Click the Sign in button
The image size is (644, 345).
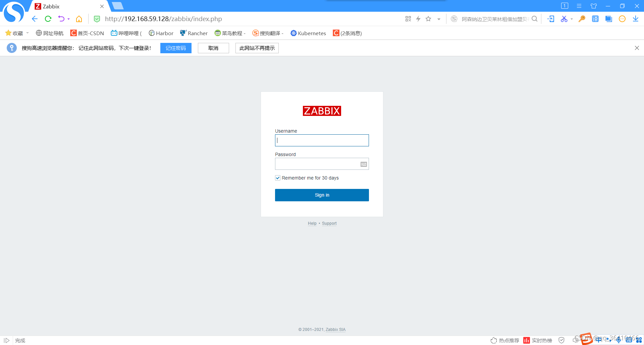[x=322, y=195]
